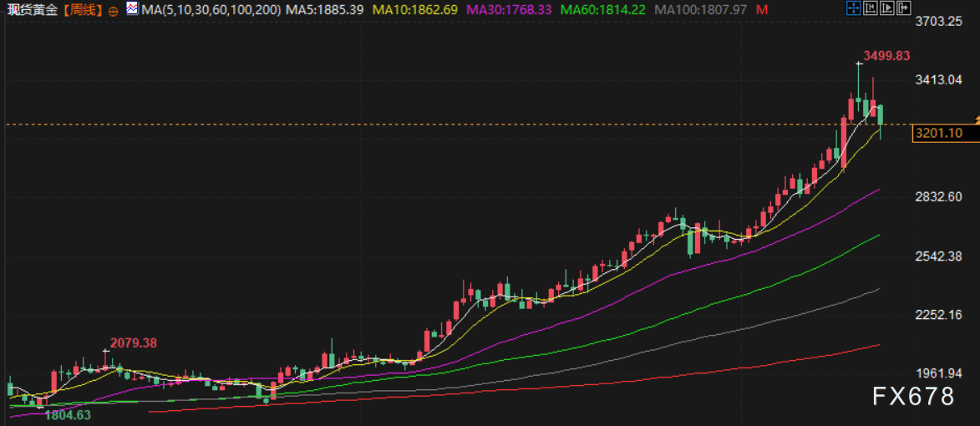The height and width of the screenshot is (426, 980).
Task: Click the 2079.38 peak price marker
Action: pos(133,342)
